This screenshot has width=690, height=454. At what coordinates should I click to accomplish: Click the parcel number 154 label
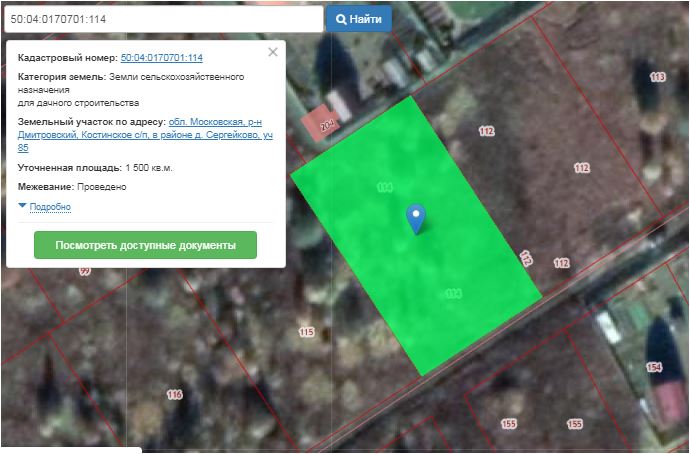pyautogui.click(x=654, y=367)
